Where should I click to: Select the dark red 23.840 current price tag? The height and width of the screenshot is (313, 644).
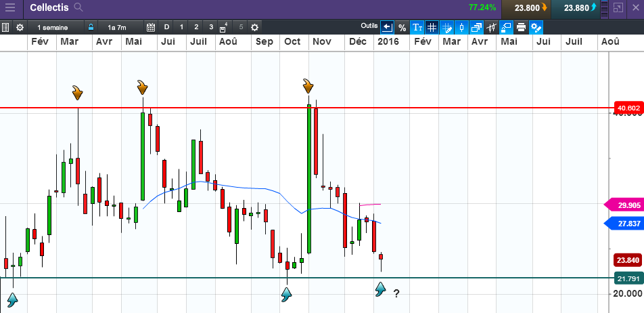(628, 260)
